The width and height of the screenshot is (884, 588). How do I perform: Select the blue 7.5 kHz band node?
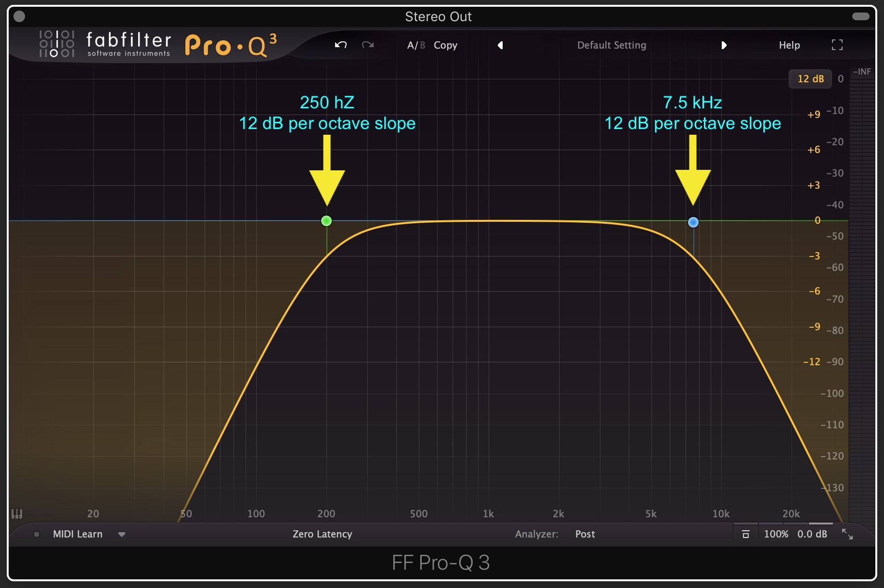pyautogui.click(x=693, y=222)
